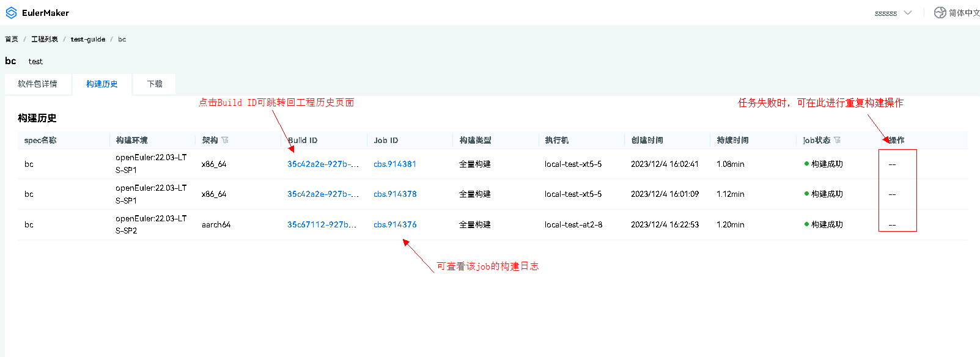The image size is (980, 357).
Task: Navigate to 工程列表 breadcrumb link
Action: 45,39
